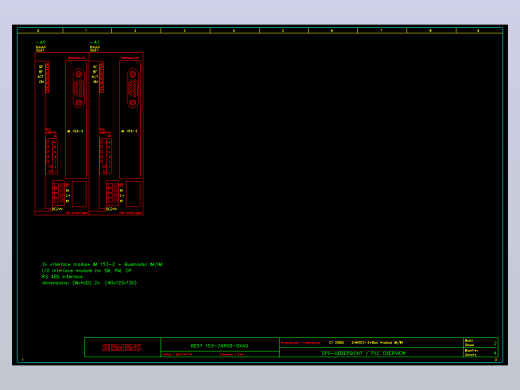Click the left module's LED indicator strip
The height and width of the screenshot is (390, 520).
tap(47, 78)
